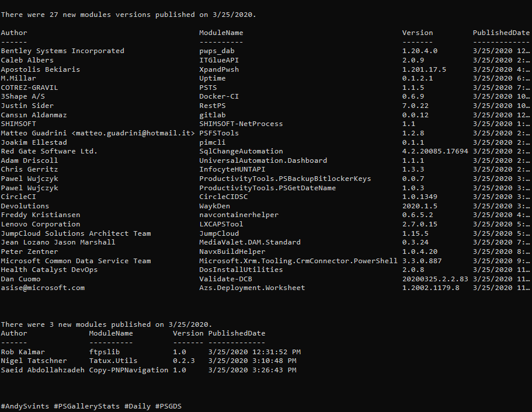Click version 3.3.0.887

[x=422, y=261]
